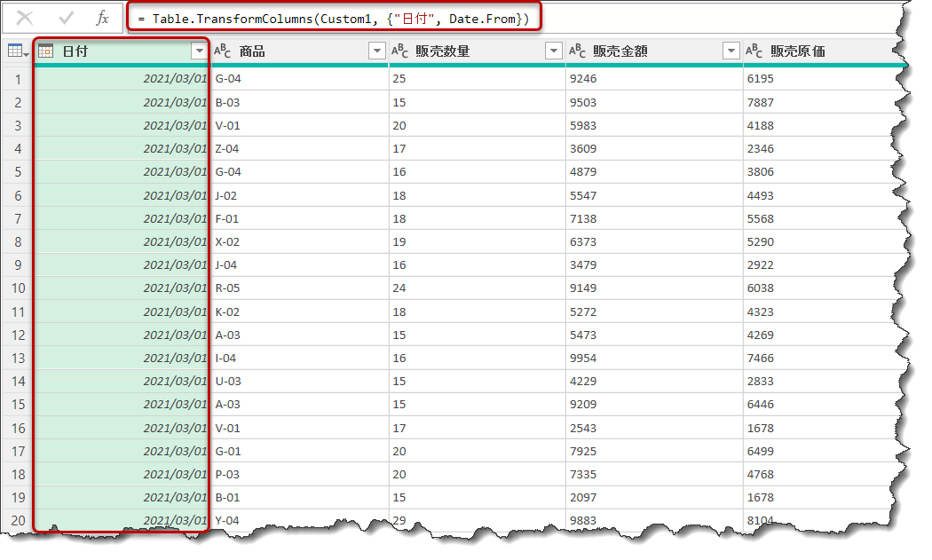Select product cell Z-04
932x560 pixels.
[299, 148]
